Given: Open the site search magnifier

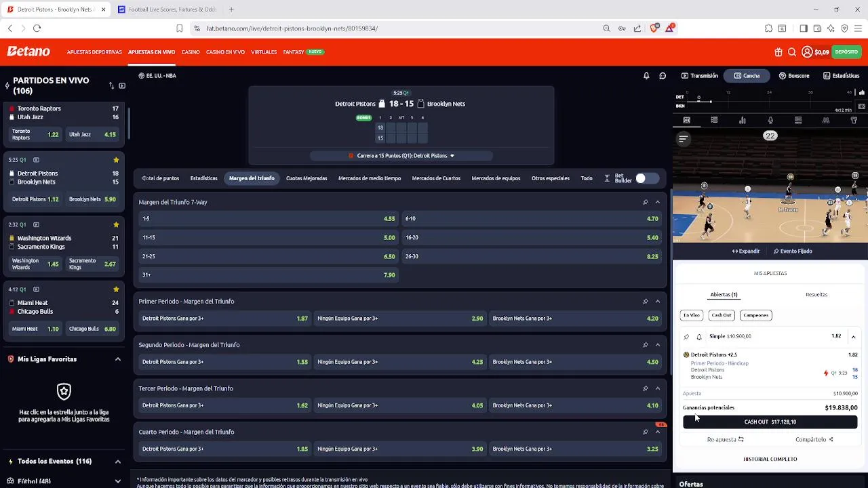Looking at the screenshot, I should (x=792, y=52).
